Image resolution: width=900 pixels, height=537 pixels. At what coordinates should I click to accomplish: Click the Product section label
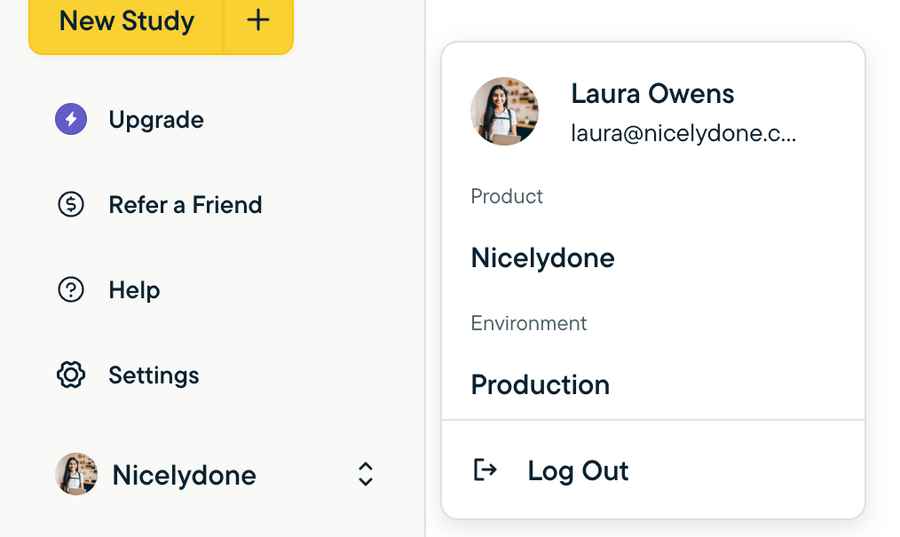[507, 196]
